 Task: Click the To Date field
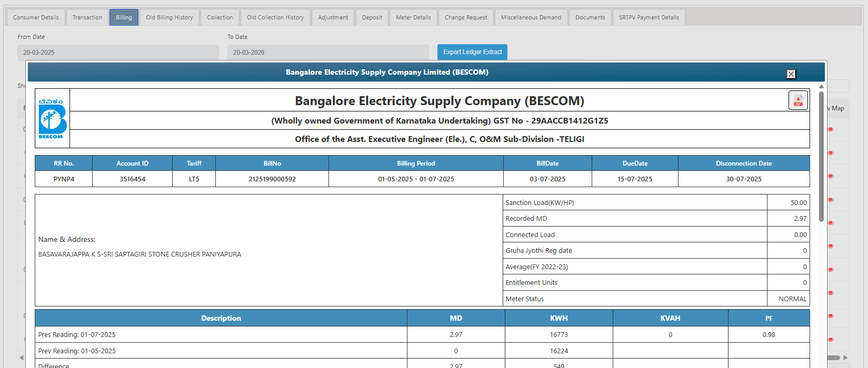click(x=328, y=53)
